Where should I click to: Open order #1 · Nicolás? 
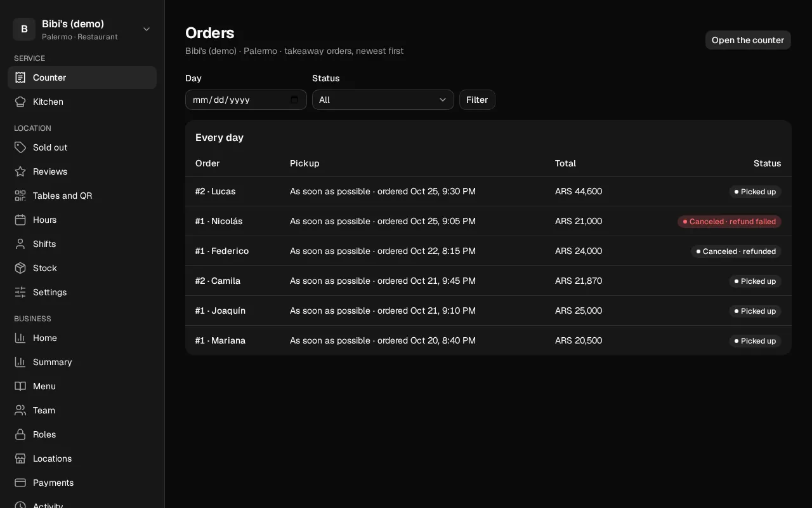tap(219, 221)
